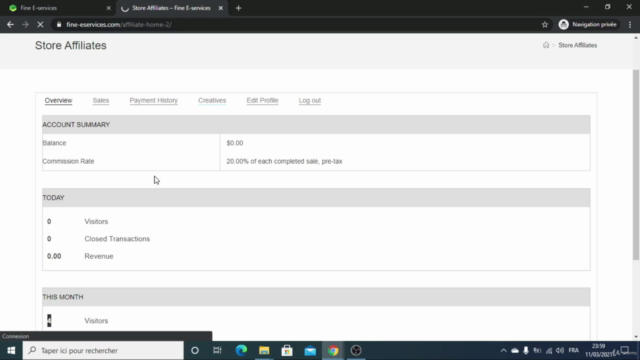Open Chrome's three-dot menu
Screen dimensions: 640x360
click(x=630, y=24)
